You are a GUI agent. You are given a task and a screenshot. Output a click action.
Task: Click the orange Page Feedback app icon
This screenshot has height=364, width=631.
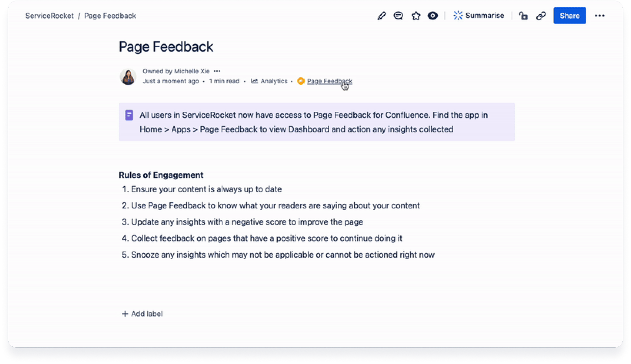pos(301,81)
